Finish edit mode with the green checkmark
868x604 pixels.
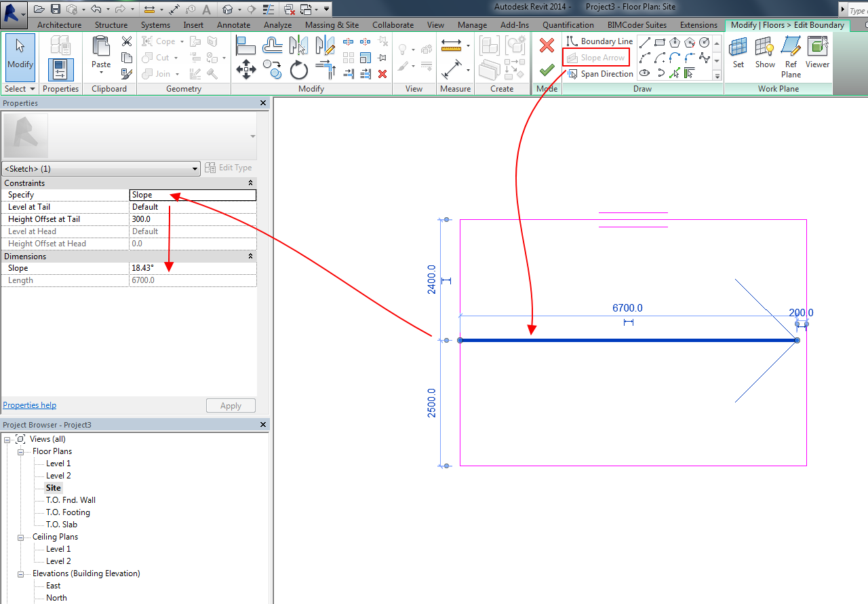tap(547, 70)
